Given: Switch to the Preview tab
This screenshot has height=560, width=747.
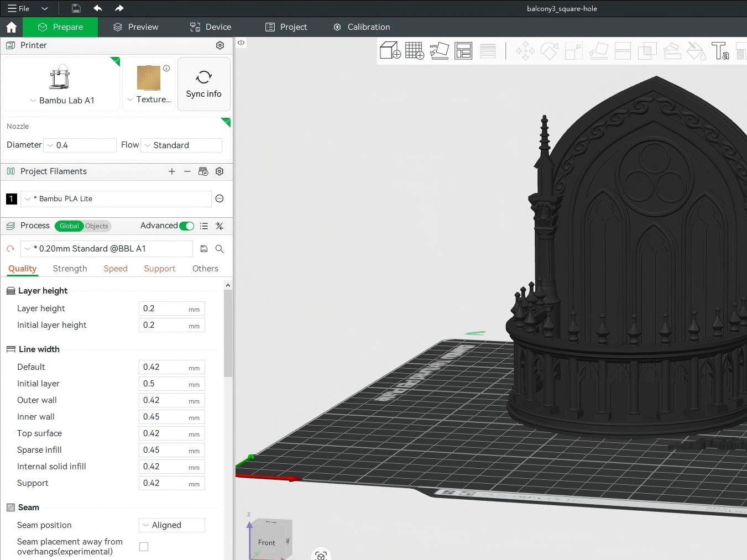Looking at the screenshot, I should coord(135,27).
